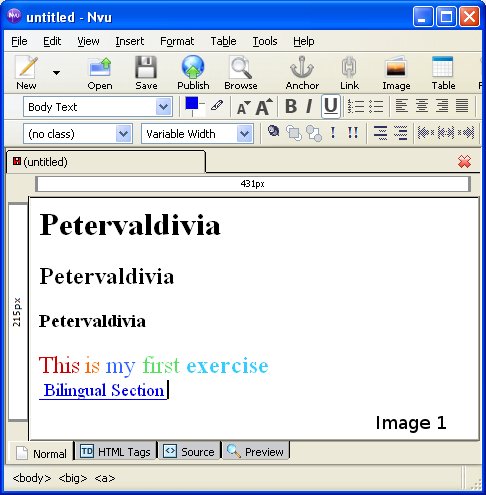Toggle Underline formatting

(x=330, y=106)
